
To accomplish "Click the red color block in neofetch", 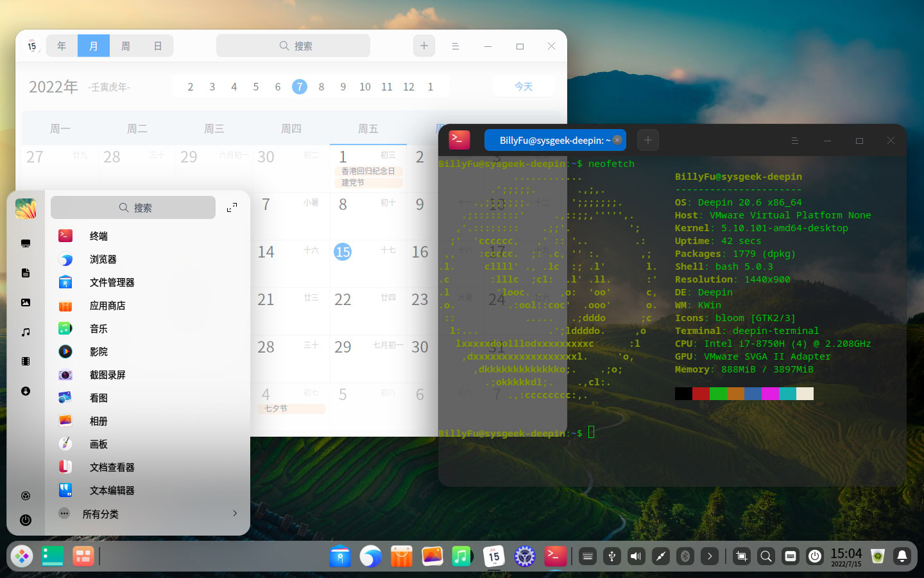I will pyautogui.click(x=701, y=394).
